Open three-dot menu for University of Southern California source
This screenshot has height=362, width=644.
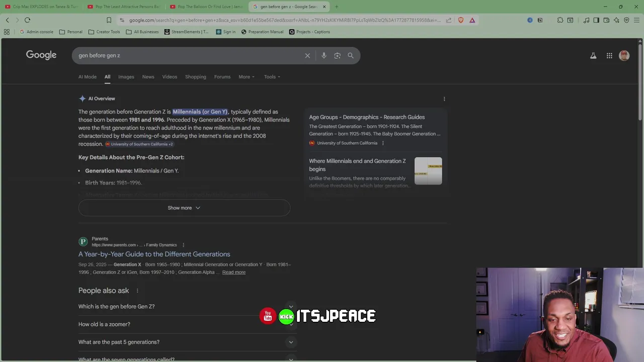(x=383, y=143)
